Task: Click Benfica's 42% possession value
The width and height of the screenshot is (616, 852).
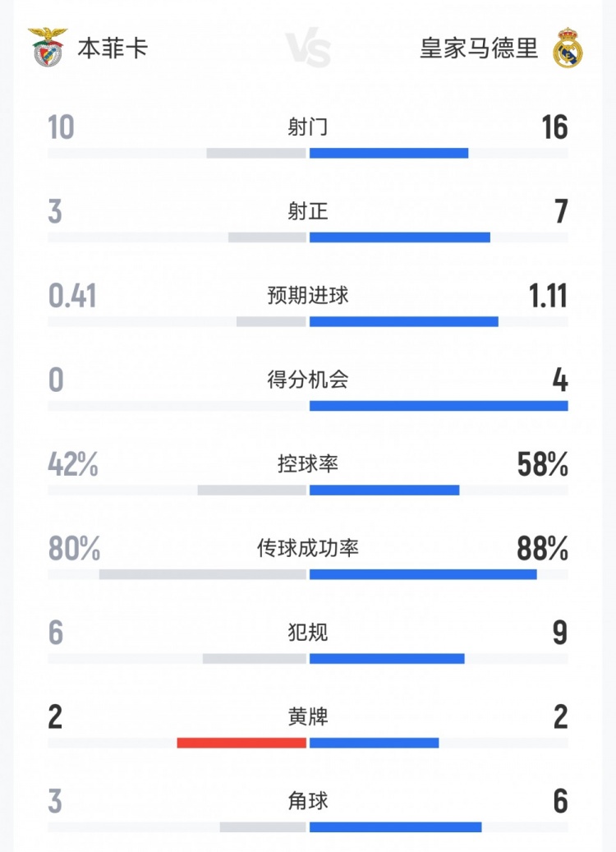Action: (x=73, y=465)
